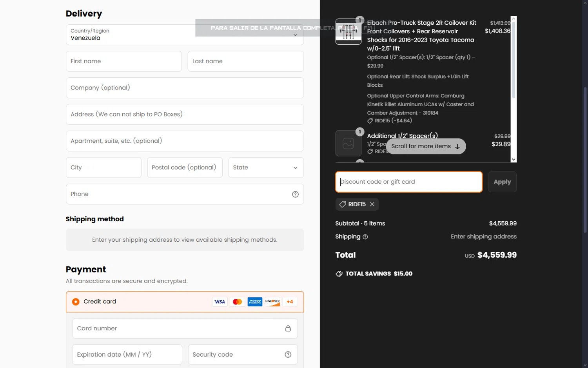Click the order summary scrollbar down arrow
Screen dimensions: 588x368
[514, 160]
